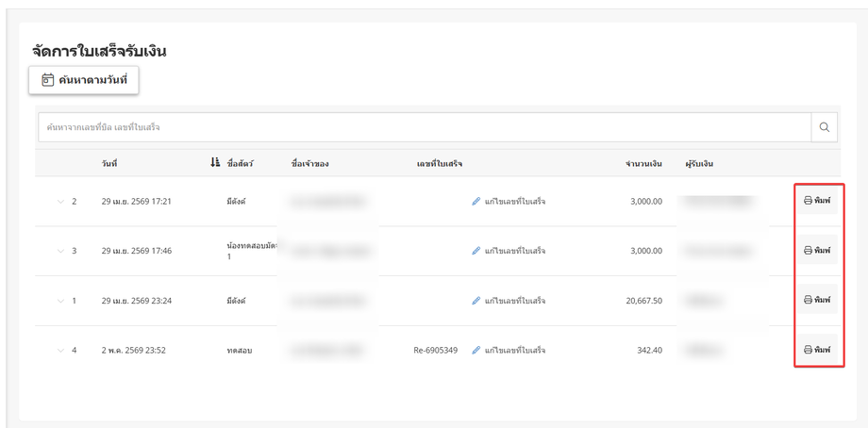Click the calendar icon in ค้นหาตามวันที่

(x=47, y=80)
